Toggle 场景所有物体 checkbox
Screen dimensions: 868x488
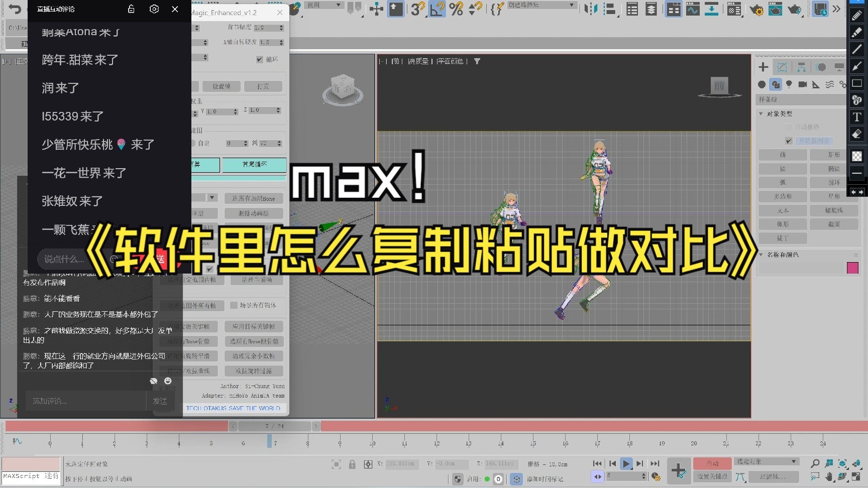tap(234, 305)
